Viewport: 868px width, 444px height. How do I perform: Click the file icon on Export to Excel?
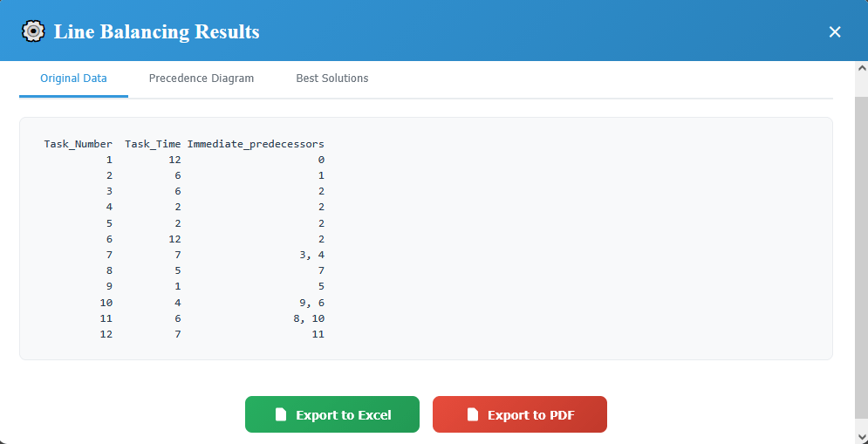281,415
